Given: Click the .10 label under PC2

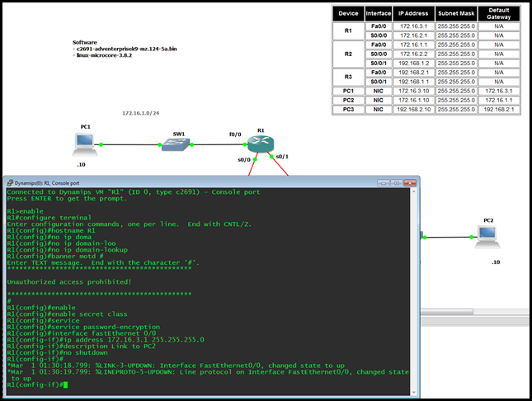Looking at the screenshot, I should click(x=496, y=262).
